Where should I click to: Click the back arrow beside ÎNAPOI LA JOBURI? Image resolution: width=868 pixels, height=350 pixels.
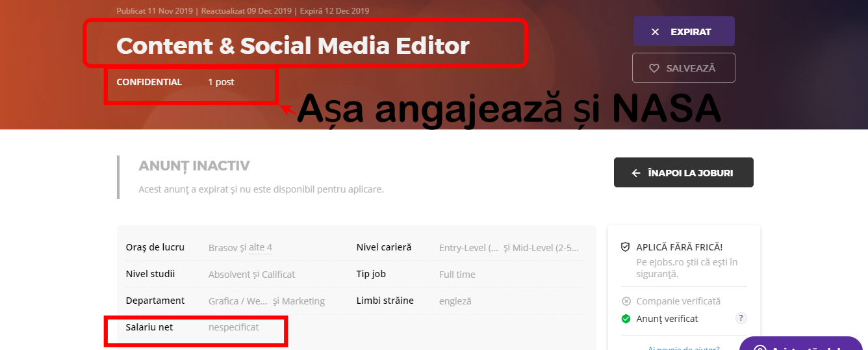coord(636,173)
